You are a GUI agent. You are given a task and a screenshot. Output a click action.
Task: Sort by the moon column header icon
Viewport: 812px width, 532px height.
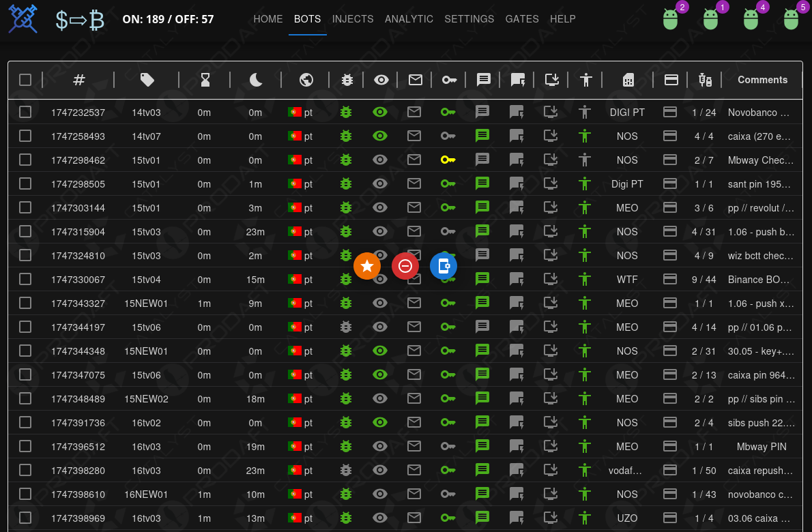[x=256, y=80]
